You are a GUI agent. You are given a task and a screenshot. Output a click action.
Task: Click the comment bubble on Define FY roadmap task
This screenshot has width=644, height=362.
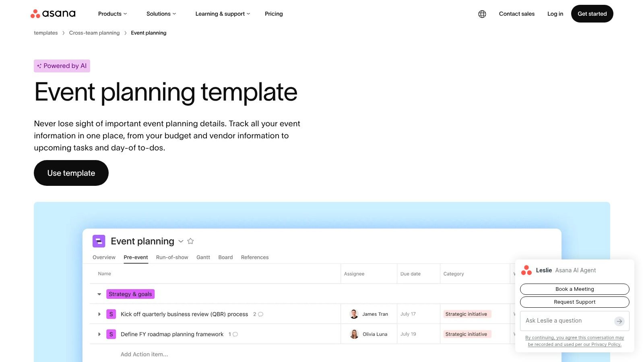[x=235, y=334]
